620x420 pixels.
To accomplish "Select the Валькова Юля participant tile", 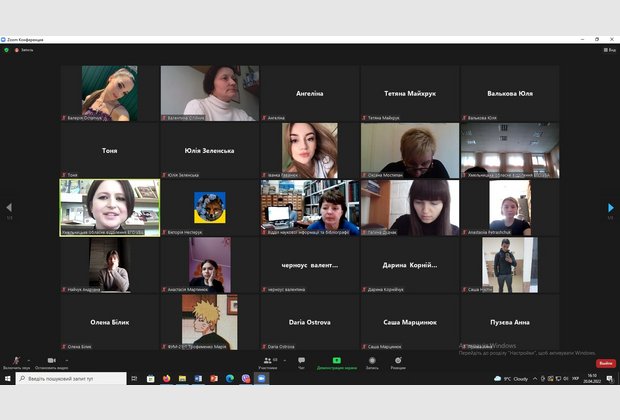I will point(510,93).
